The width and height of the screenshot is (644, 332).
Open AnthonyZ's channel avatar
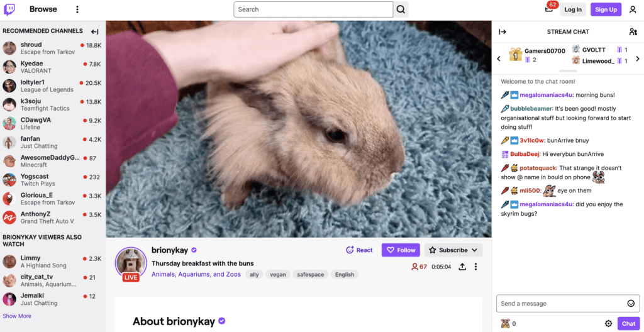pyautogui.click(x=9, y=218)
